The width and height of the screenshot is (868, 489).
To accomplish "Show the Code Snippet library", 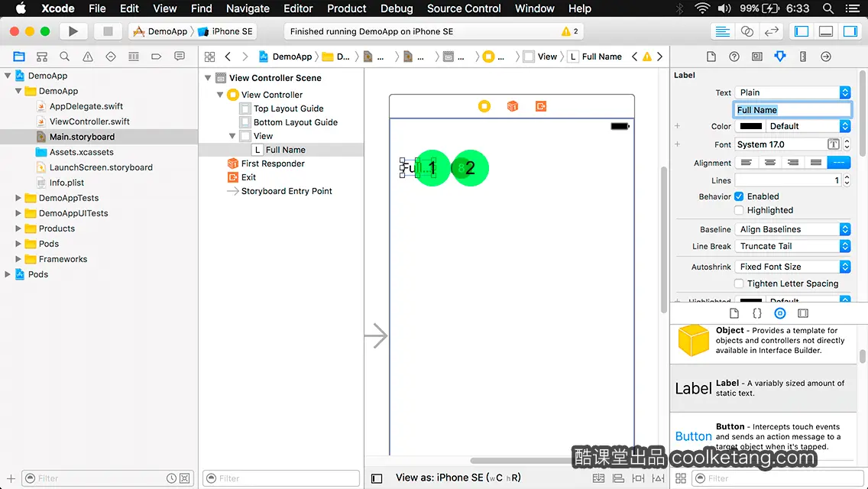I will coord(756,313).
